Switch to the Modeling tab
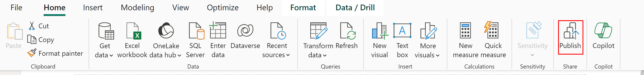The width and height of the screenshot is (644, 75). pyautogui.click(x=137, y=7)
